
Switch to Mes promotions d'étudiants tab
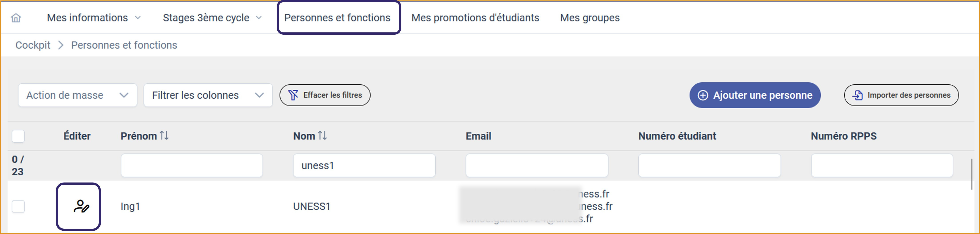475,18
